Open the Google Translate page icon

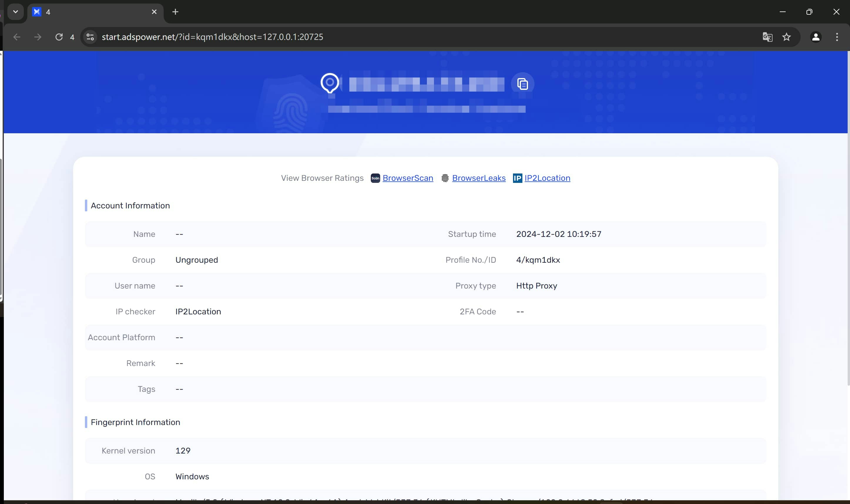click(767, 37)
